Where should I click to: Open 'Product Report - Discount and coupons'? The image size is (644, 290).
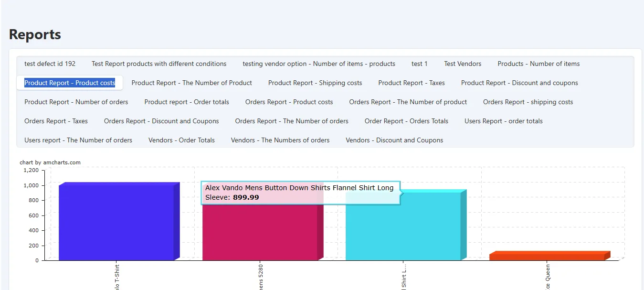pos(519,83)
